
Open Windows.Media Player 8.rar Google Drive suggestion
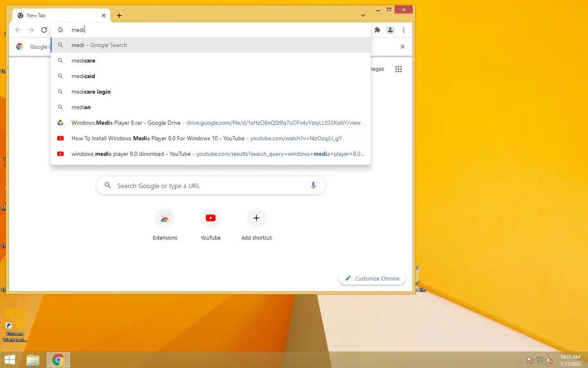211,123
